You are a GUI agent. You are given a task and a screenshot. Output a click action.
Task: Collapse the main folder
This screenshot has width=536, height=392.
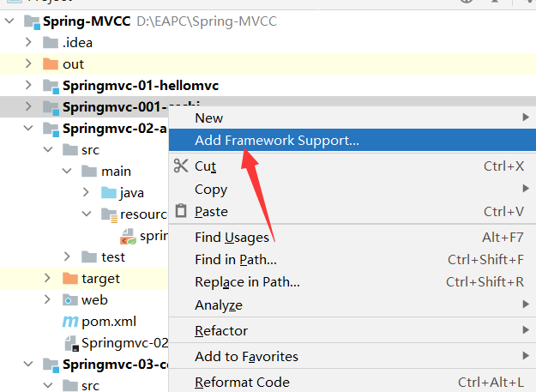(68, 171)
